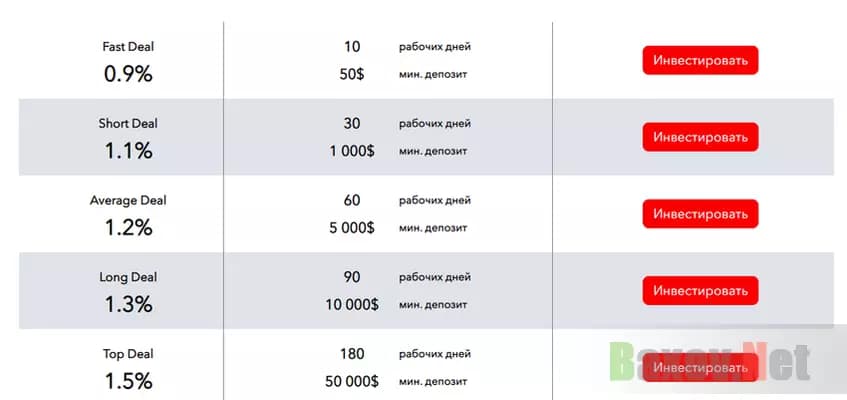Click the 50$ minimum deposit amount
Image resolution: width=847 pixels, height=400 pixels.
(x=351, y=74)
